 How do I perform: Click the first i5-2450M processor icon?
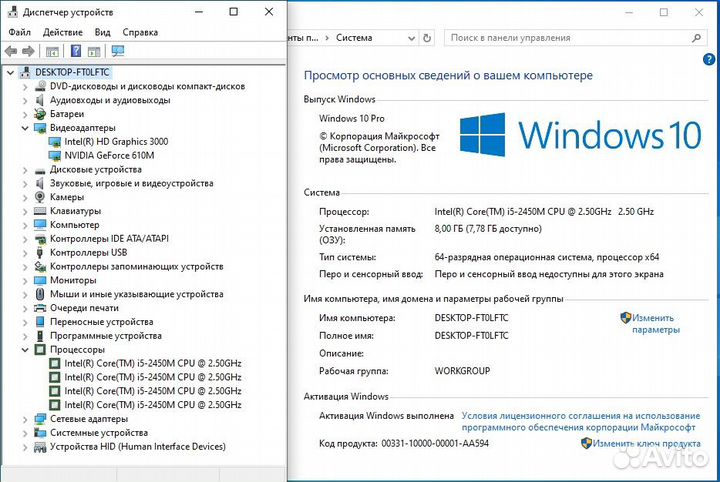[x=55, y=364]
